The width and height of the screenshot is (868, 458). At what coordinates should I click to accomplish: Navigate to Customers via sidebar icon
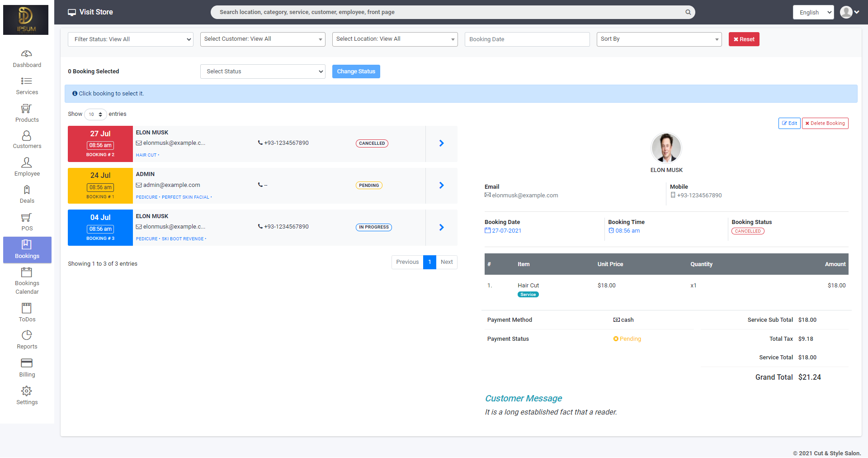pos(27,139)
